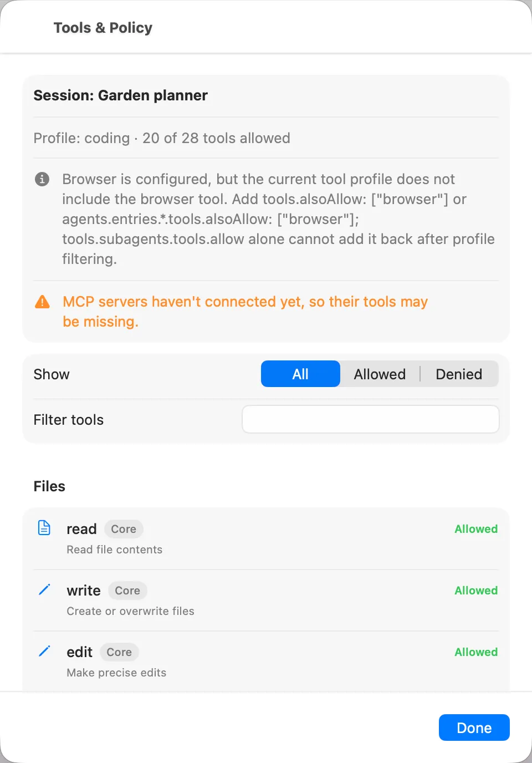
Task: Select the All filter segment
Action: 300,374
